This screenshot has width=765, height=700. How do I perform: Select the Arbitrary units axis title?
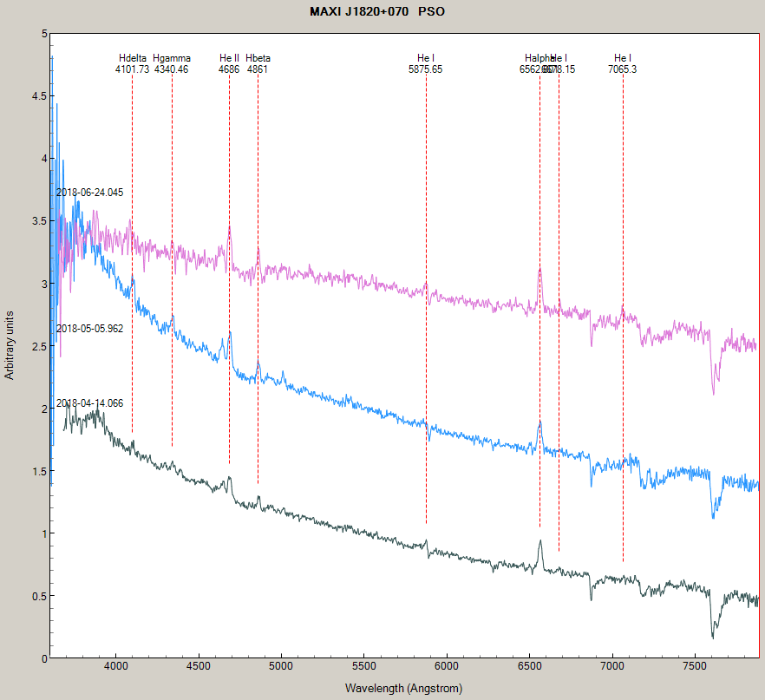click(10, 345)
